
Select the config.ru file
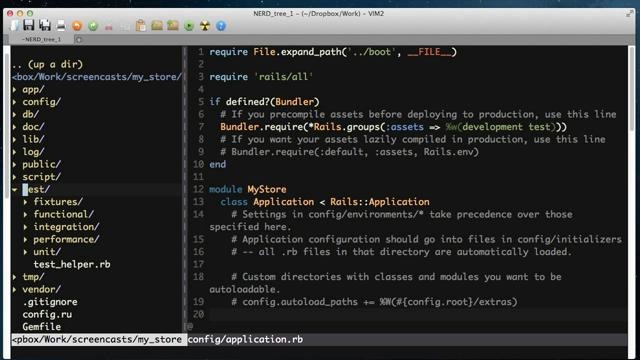point(47,315)
